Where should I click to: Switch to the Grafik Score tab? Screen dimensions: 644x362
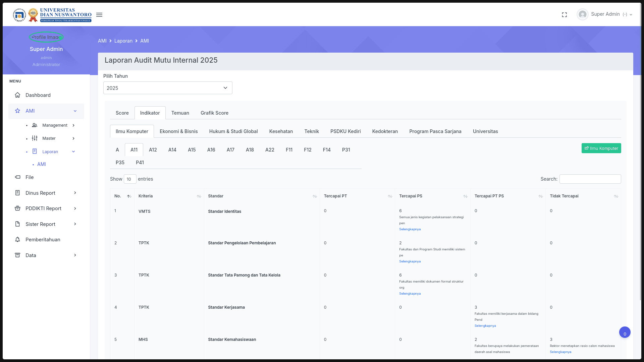(214, 113)
